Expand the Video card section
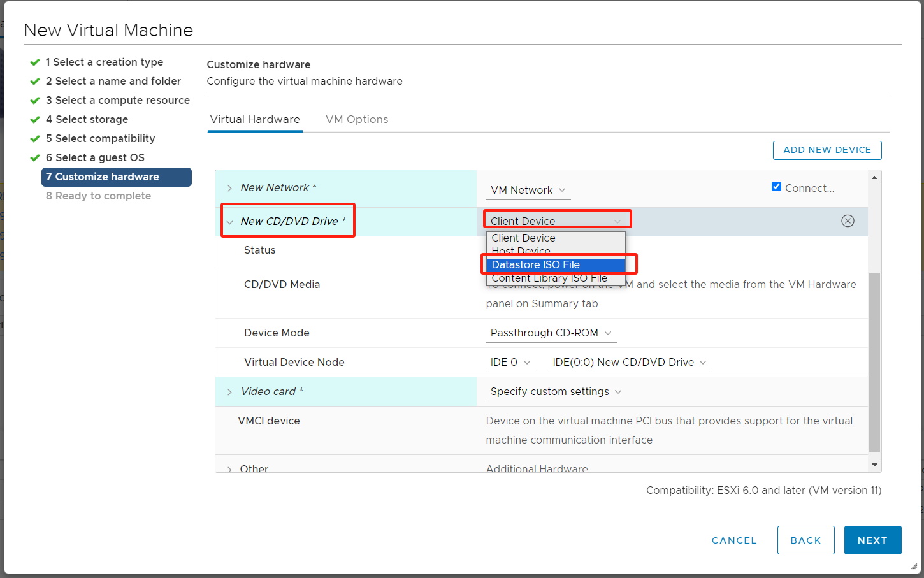Viewport: 924px width, 578px height. pos(229,392)
